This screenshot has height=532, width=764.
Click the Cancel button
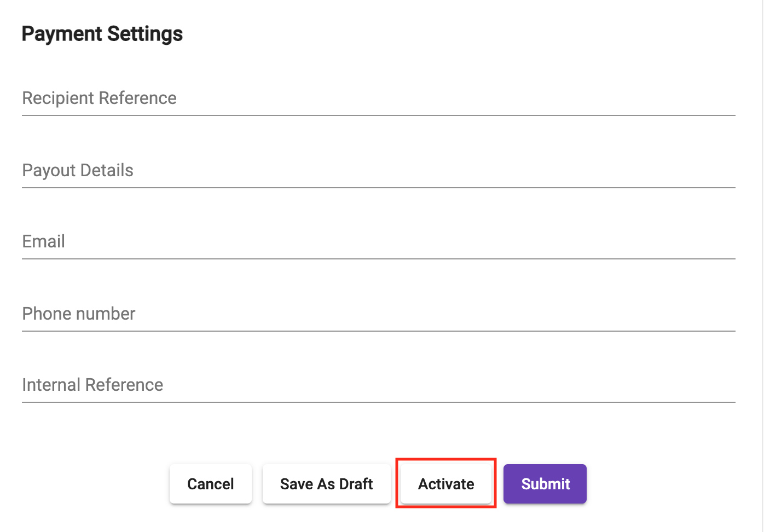coord(211,484)
